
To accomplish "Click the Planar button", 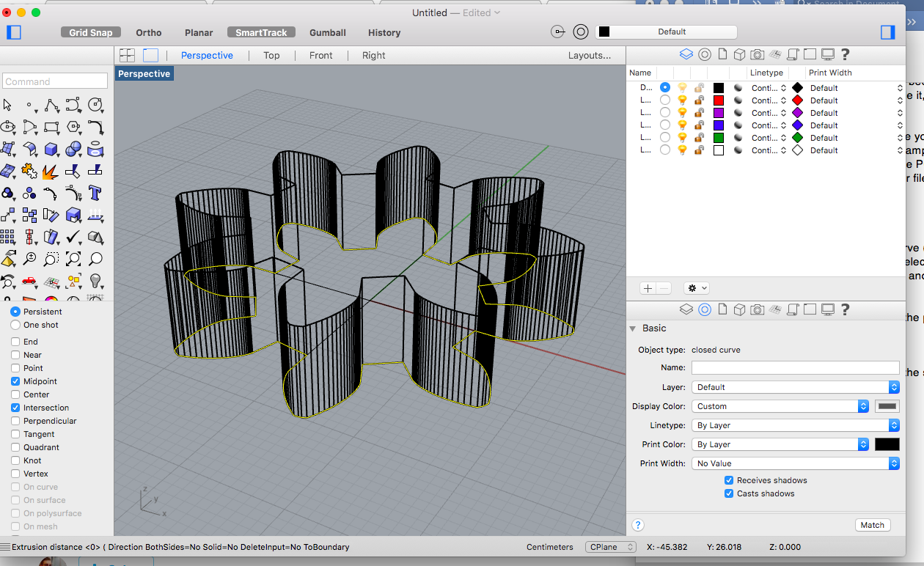I will pos(199,32).
